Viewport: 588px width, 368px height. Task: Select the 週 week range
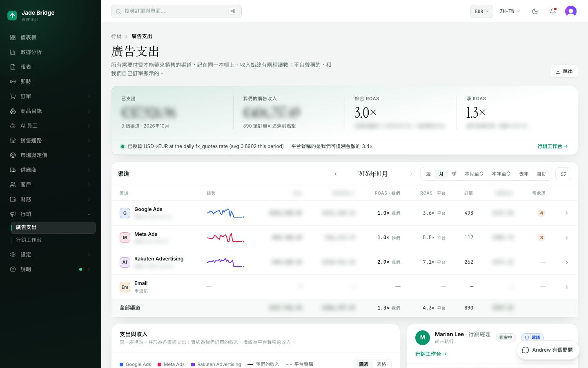pos(428,174)
